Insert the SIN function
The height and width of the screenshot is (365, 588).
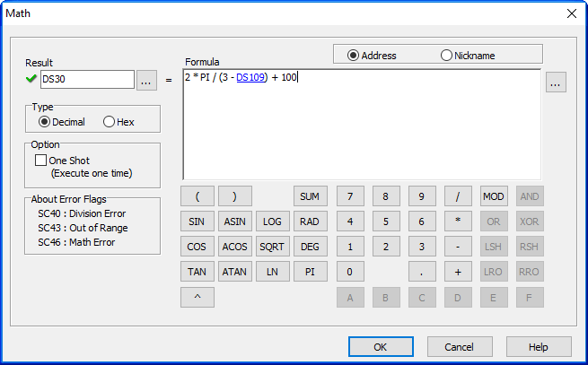(x=197, y=222)
